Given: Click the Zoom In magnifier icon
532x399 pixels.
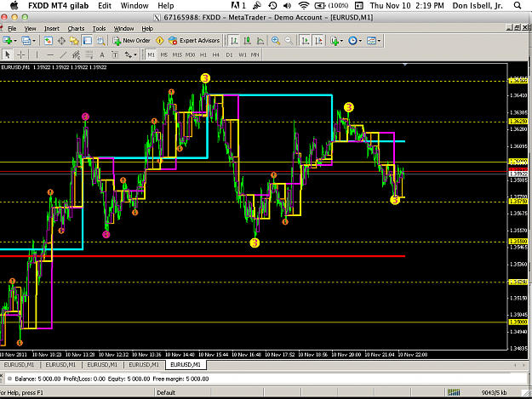Looking at the screenshot, I should coord(276,41).
